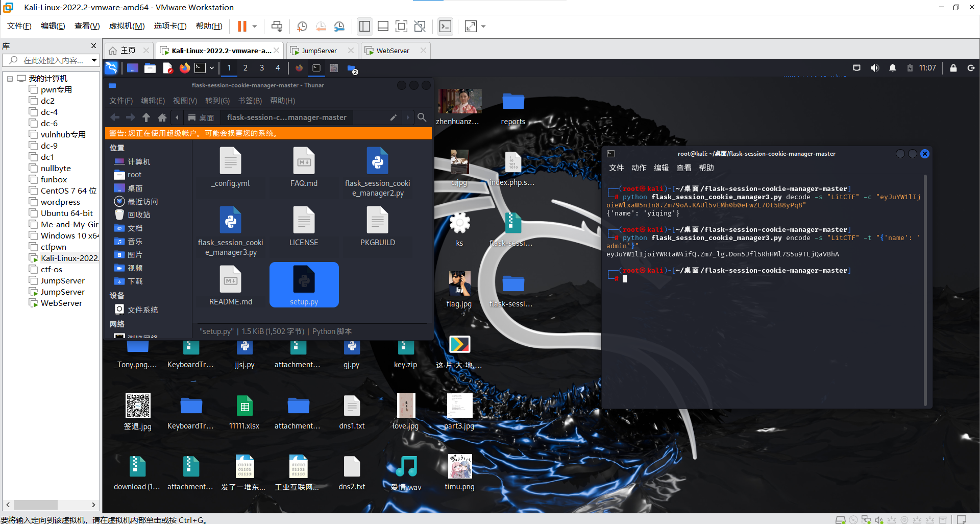Open Thunar 书签(B) menu
Image resolution: width=980 pixels, height=524 pixels.
(250, 101)
